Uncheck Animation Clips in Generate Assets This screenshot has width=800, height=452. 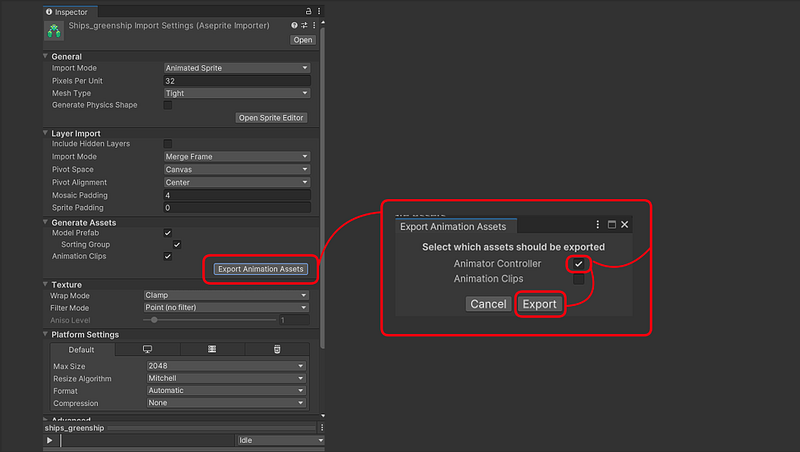[168, 256]
